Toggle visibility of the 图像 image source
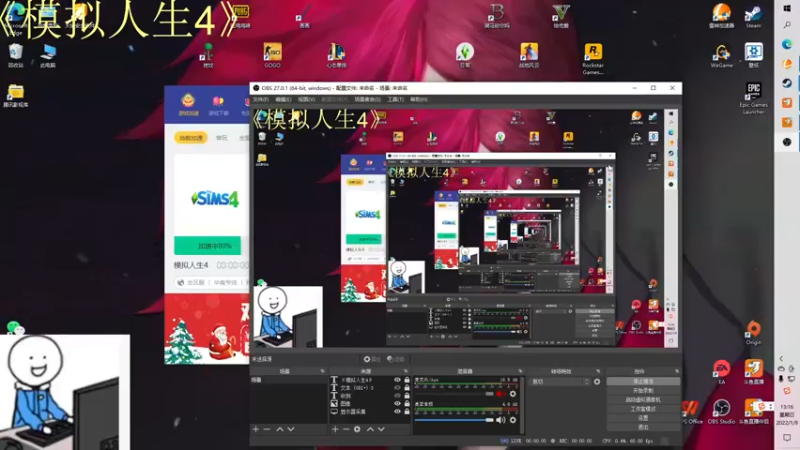Screen dimensions: 800x450 click(x=397, y=404)
